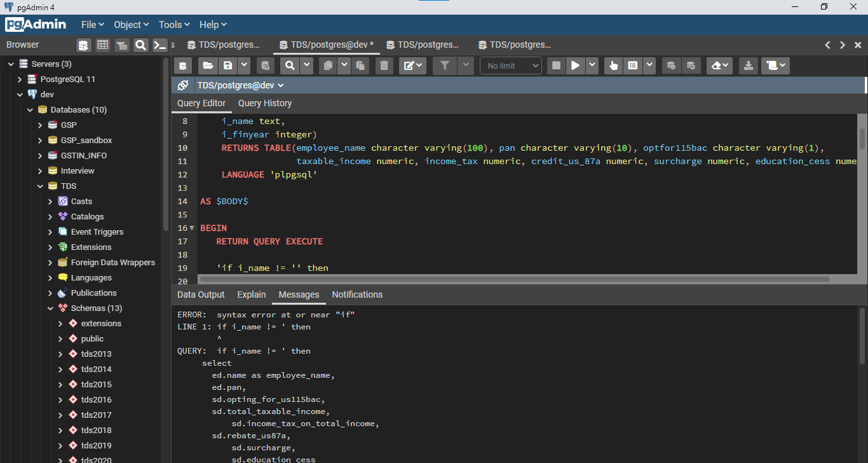This screenshot has height=463, width=868.
Task: Open the save options dropdown arrow
Action: [244, 66]
